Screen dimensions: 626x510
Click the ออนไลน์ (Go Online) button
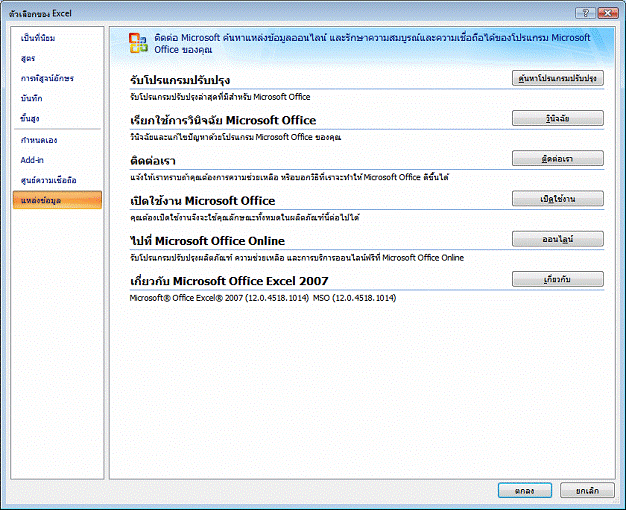pos(558,239)
